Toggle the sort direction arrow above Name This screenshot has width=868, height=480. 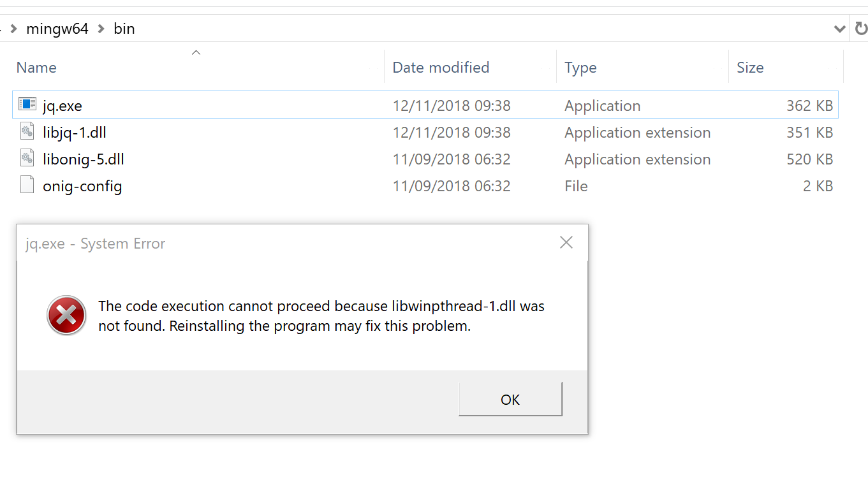tap(196, 52)
